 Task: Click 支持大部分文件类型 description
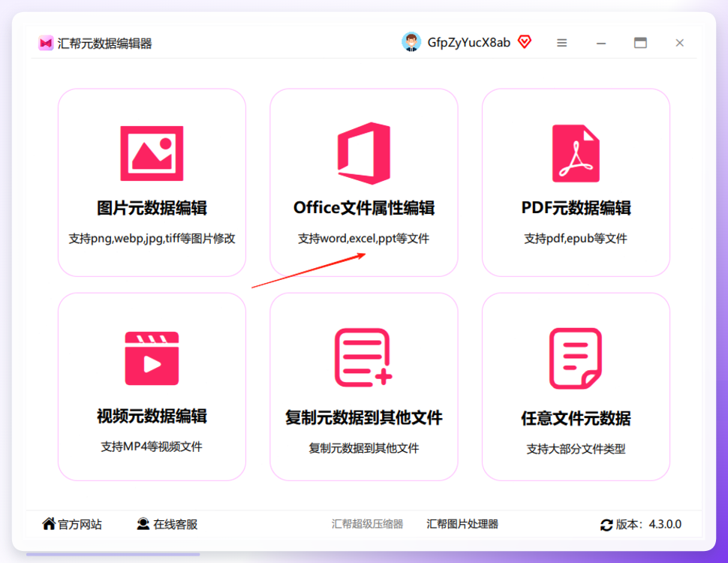click(576, 449)
